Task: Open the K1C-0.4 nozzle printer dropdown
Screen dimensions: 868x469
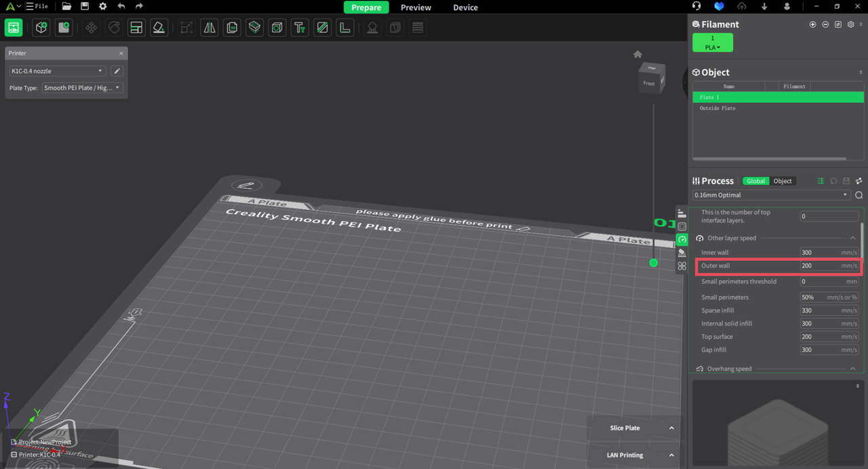Action: point(57,71)
